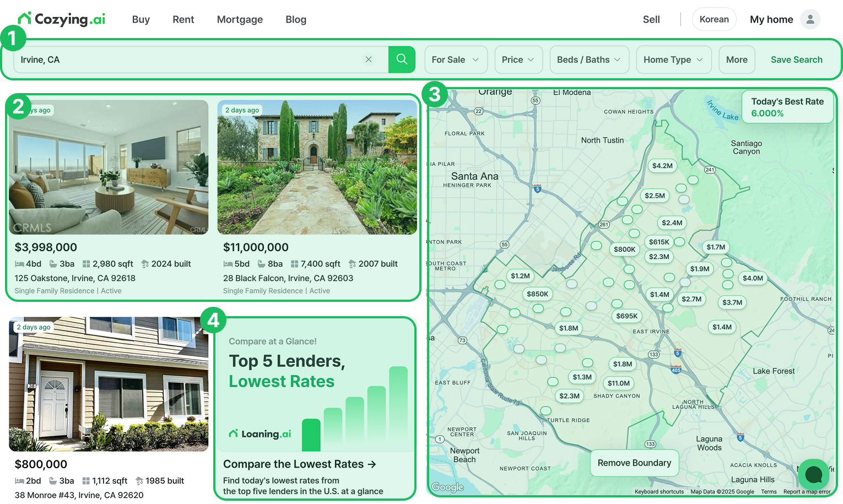Click the green search magnifier button
The height and width of the screenshot is (504, 843).
coord(402,59)
